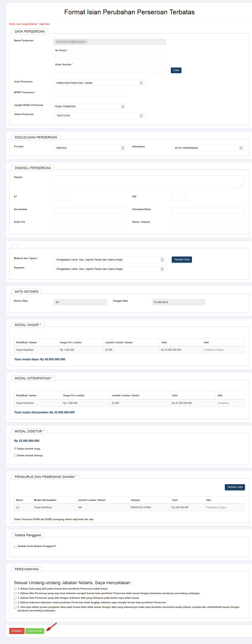Open the Status Perseroan dropdown
The height and width of the screenshot is (644, 252).
[99, 116]
